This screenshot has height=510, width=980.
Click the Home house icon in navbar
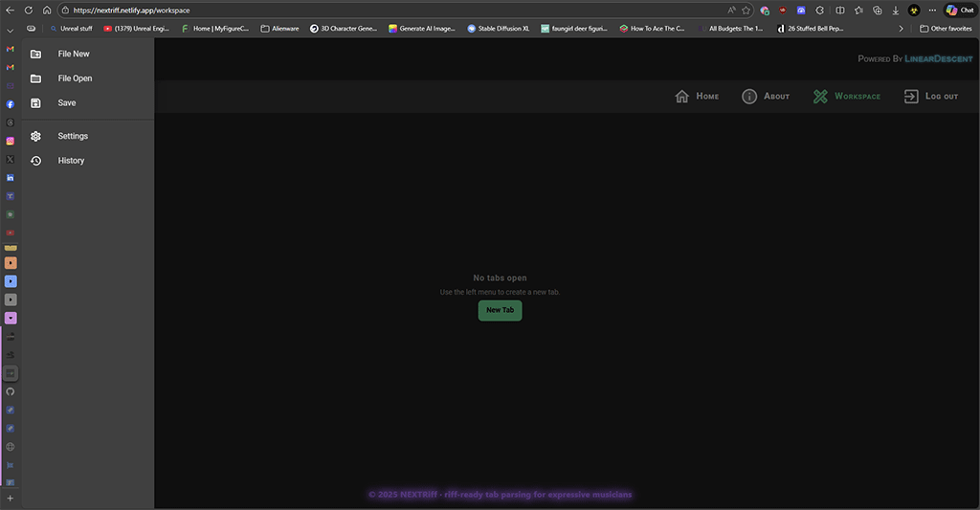pos(682,96)
